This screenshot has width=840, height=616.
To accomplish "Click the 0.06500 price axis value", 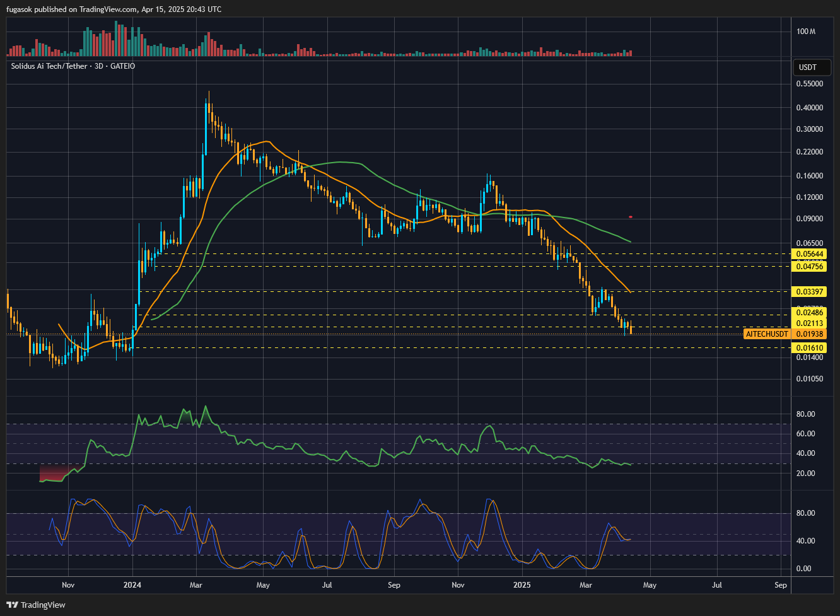I will tap(810, 243).
